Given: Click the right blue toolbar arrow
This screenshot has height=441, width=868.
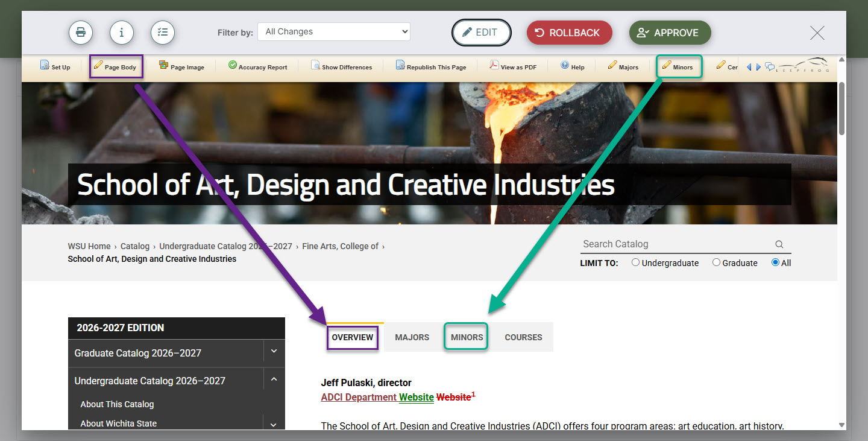Looking at the screenshot, I should [759, 67].
